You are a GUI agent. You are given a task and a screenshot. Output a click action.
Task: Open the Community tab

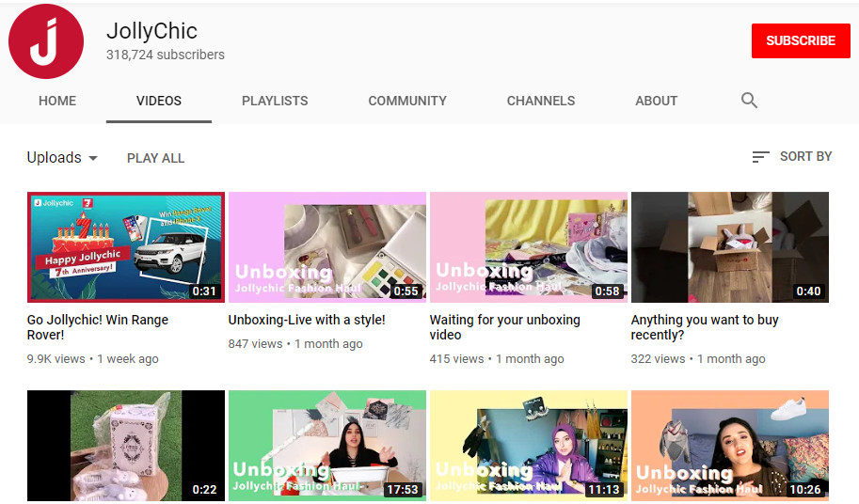point(407,101)
